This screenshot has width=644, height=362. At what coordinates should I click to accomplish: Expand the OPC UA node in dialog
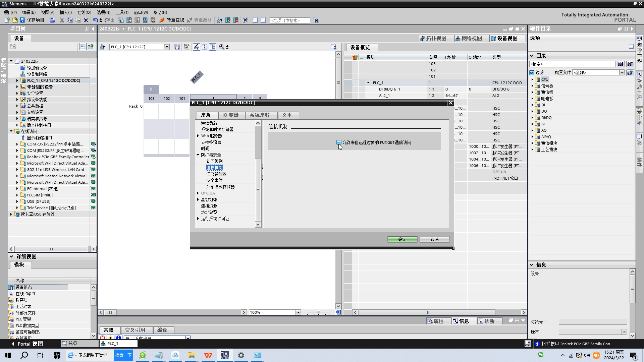(x=198, y=193)
